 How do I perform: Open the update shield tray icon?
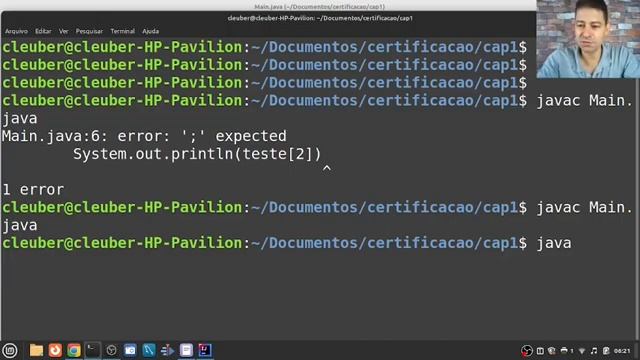tap(552, 351)
